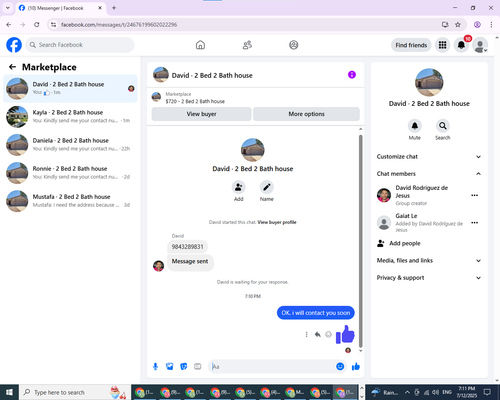Send a thumbs-up like from composer

click(x=356, y=367)
